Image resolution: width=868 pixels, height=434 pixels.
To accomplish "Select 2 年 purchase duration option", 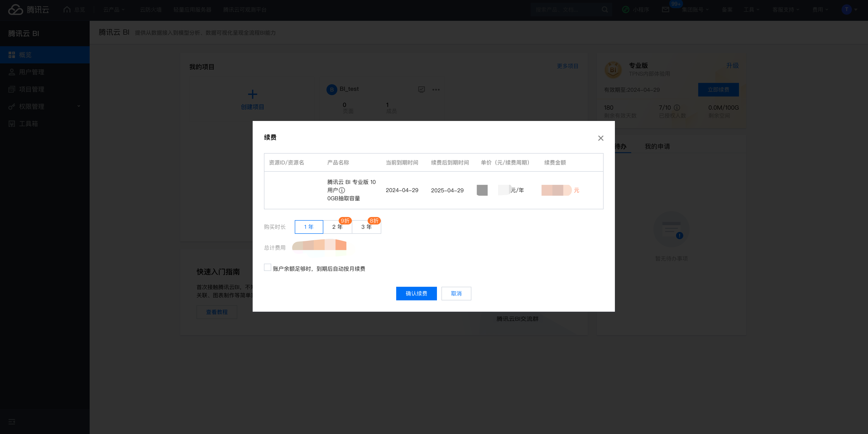I will click(337, 227).
